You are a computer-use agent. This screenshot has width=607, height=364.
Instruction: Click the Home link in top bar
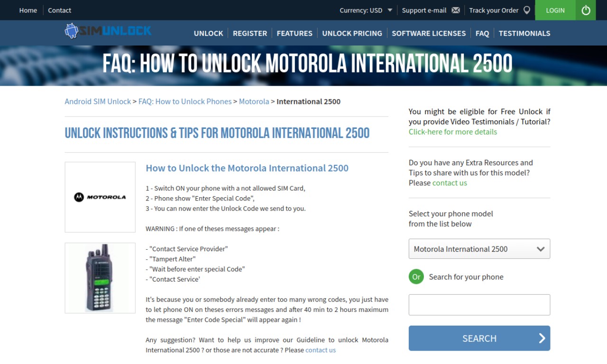[x=28, y=10]
